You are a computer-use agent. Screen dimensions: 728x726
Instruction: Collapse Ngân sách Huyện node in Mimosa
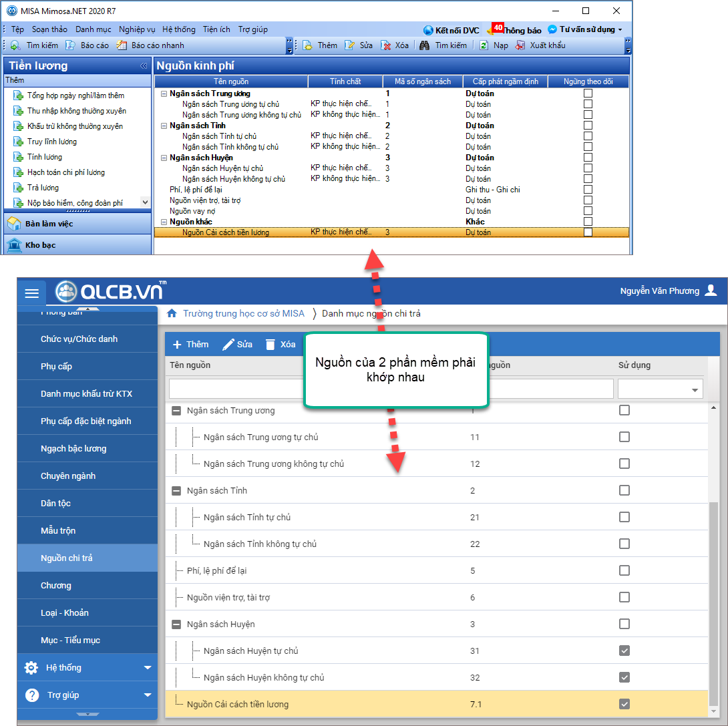pos(164,158)
